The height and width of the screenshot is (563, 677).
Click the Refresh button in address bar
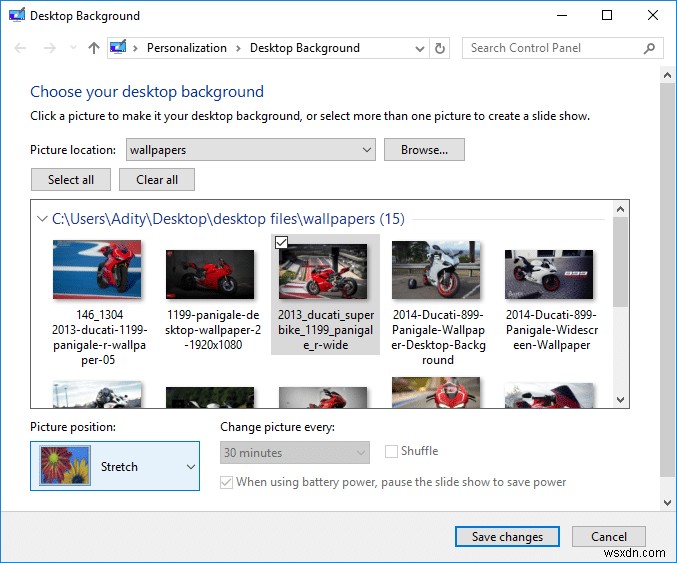click(x=441, y=48)
